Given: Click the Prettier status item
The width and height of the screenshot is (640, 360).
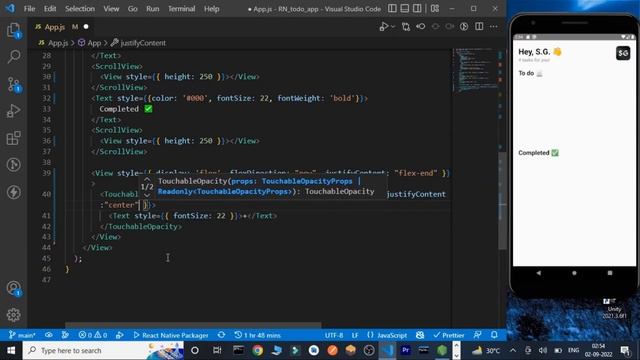Looking at the screenshot, I should pyautogui.click(x=449, y=335).
